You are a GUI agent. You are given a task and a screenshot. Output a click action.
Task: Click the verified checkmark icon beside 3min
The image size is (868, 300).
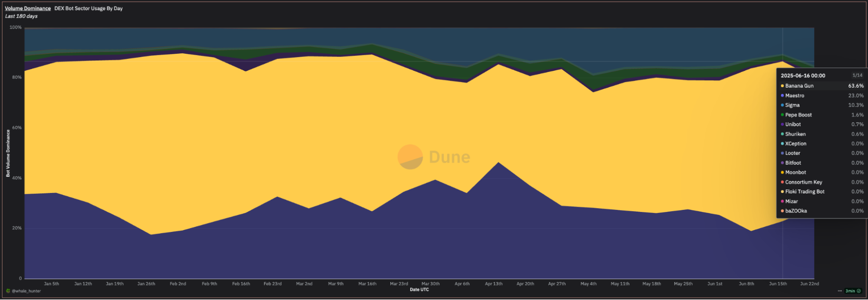[x=858, y=291]
